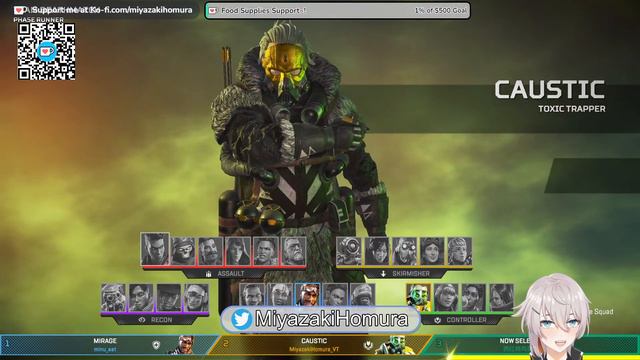Click the controller class icon in Caustic banner
The height and width of the screenshot is (360, 640).
(x=368, y=345)
